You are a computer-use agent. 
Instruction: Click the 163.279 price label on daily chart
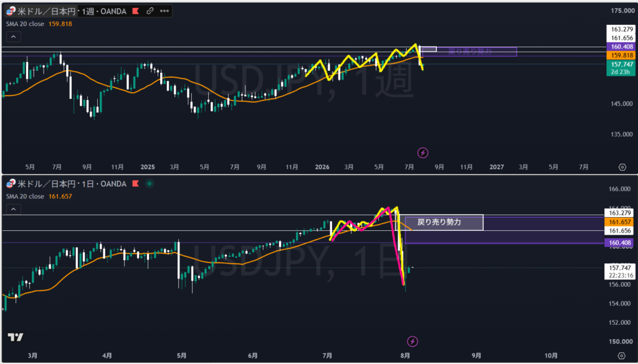click(620, 213)
